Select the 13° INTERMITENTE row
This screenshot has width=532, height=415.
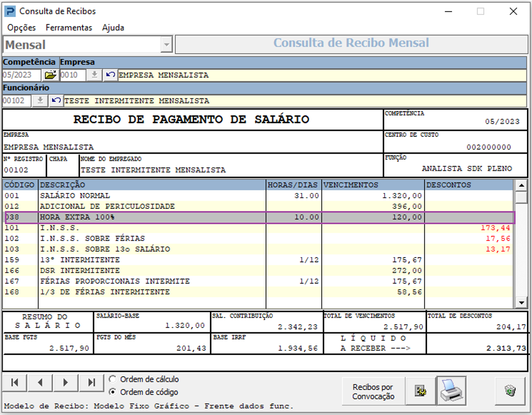(x=258, y=260)
